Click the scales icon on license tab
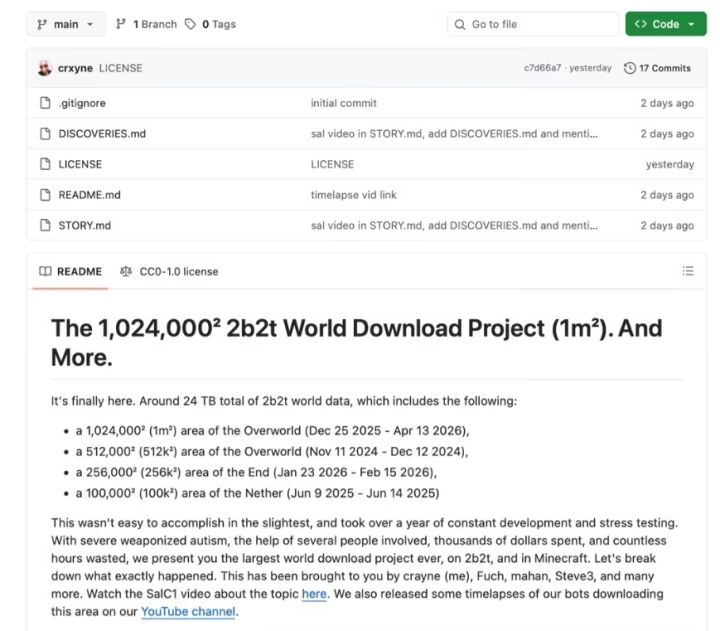The width and height of the screenshot is (720, 631). point(126,271)
